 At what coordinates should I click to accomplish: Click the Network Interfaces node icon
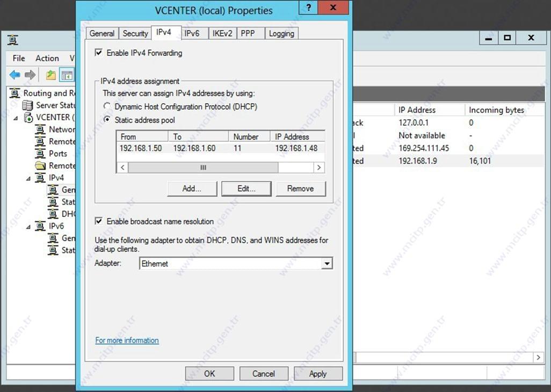point(40,129)
